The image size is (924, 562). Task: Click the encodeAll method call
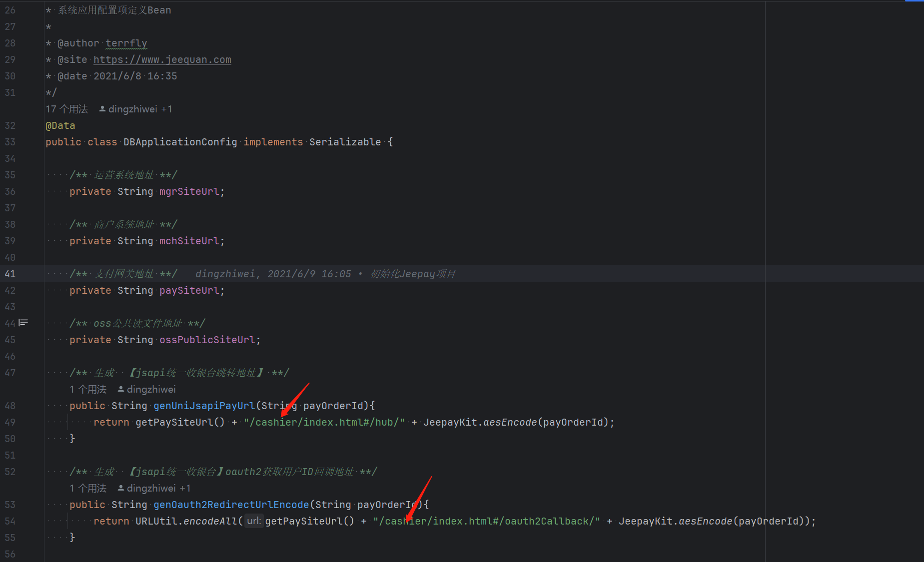210,521
